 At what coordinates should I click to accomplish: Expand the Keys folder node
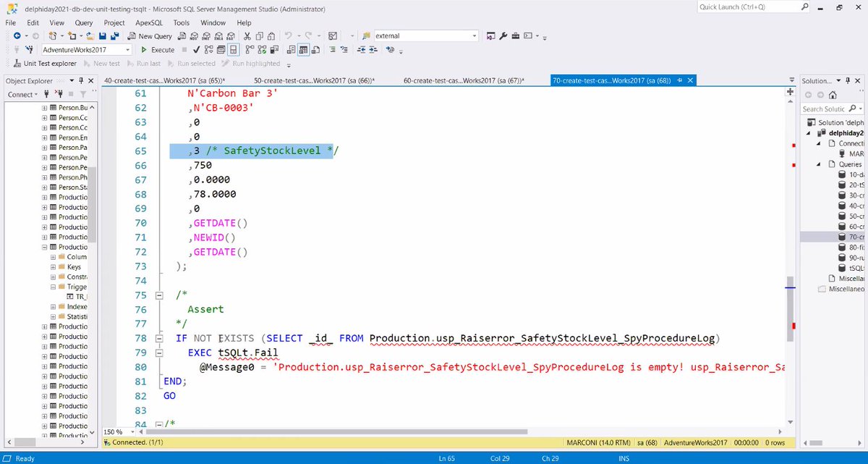(x=53, y=266)
